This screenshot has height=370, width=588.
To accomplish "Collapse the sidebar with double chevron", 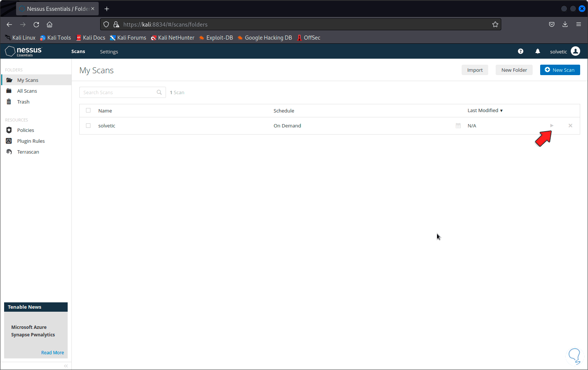I will pyautogui.click(x=66, y=366).
